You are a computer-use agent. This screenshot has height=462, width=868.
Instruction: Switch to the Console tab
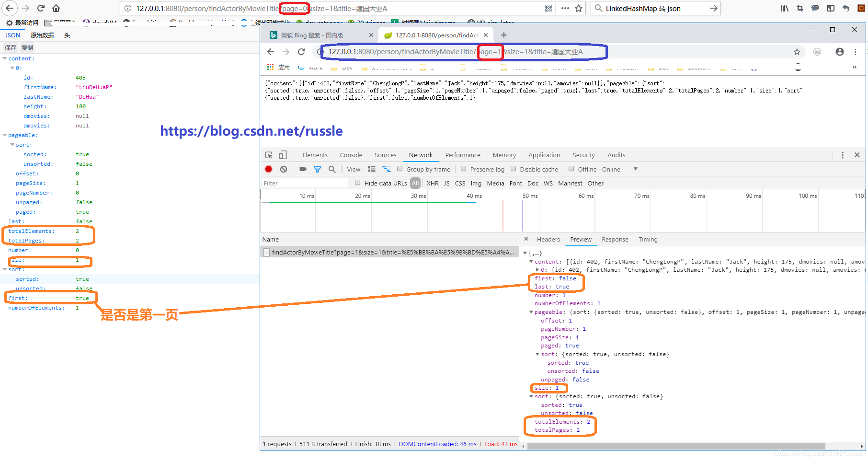pos(351,155)
